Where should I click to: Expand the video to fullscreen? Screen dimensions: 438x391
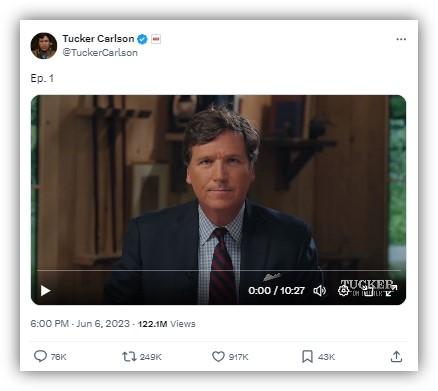click(x=391, y=291)
